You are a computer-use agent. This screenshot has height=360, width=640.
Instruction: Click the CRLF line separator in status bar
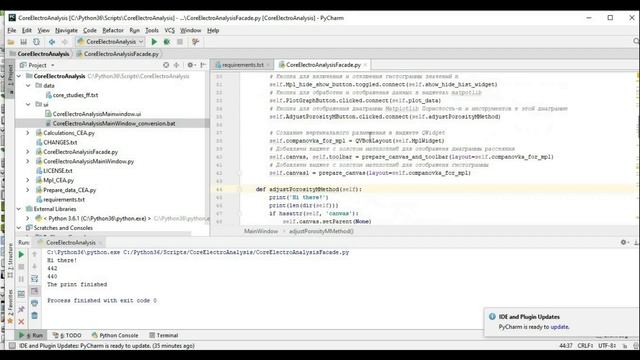coord(585,346)
